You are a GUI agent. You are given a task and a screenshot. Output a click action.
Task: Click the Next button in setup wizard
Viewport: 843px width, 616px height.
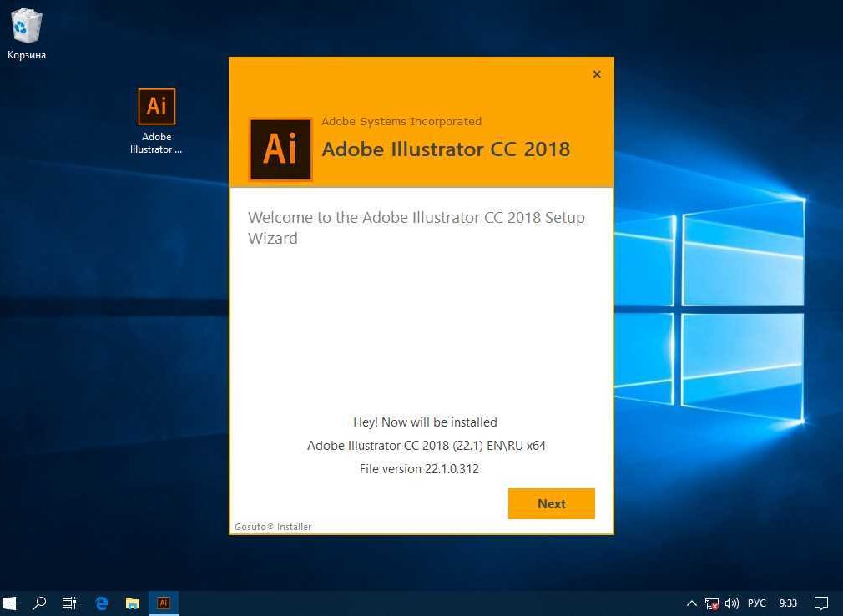(x=551, y=503)
